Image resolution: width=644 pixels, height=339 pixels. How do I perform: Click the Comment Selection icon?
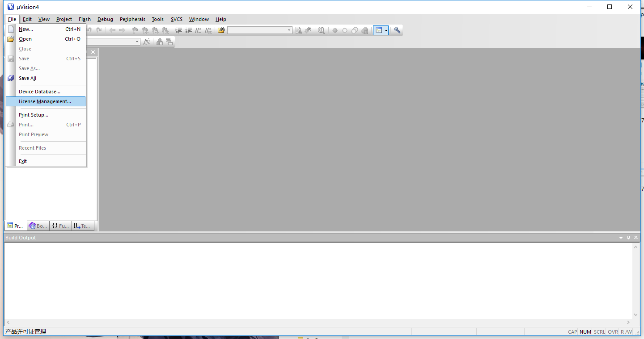[198, 30]
